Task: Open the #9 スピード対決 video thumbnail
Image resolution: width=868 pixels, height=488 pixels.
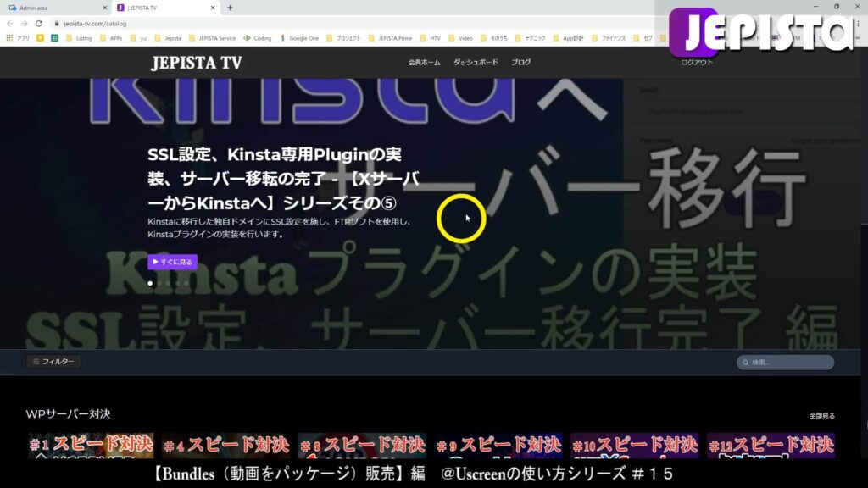Action: point(498,446)
